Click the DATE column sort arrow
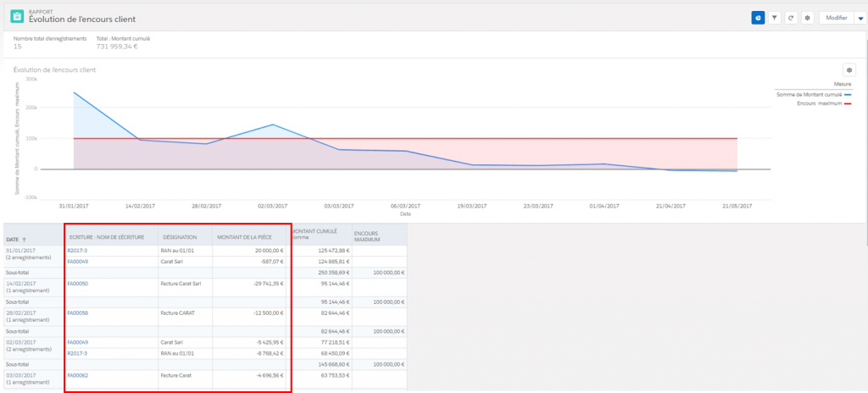Viewport: 868px width, 393px height. coord(23,241)
